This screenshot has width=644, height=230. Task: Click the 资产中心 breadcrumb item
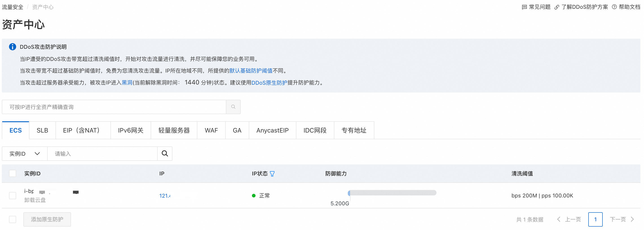pyautogui.click(x=43, y=7)
